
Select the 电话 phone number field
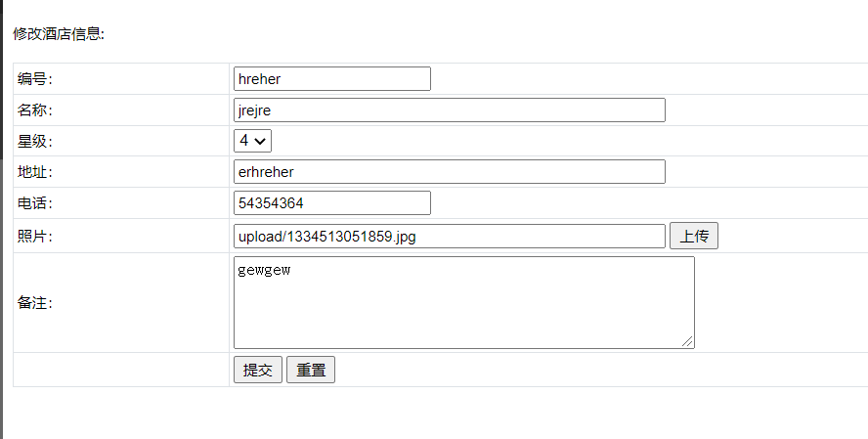pyautogui.click(x=332, y=203)
